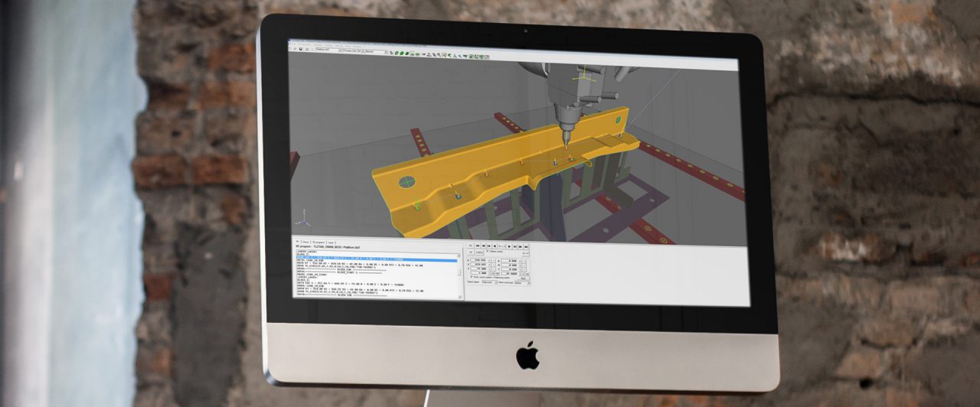Switch to the NC tab
The height and width of the screenshot is (407, 980).
click(297, 242)
